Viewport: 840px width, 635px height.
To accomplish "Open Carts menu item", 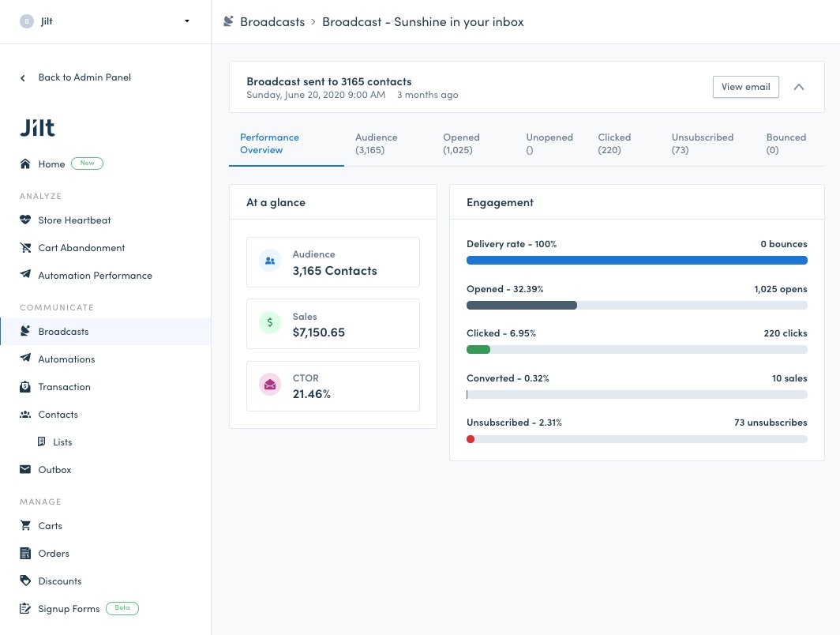I will tap(51, 526).
